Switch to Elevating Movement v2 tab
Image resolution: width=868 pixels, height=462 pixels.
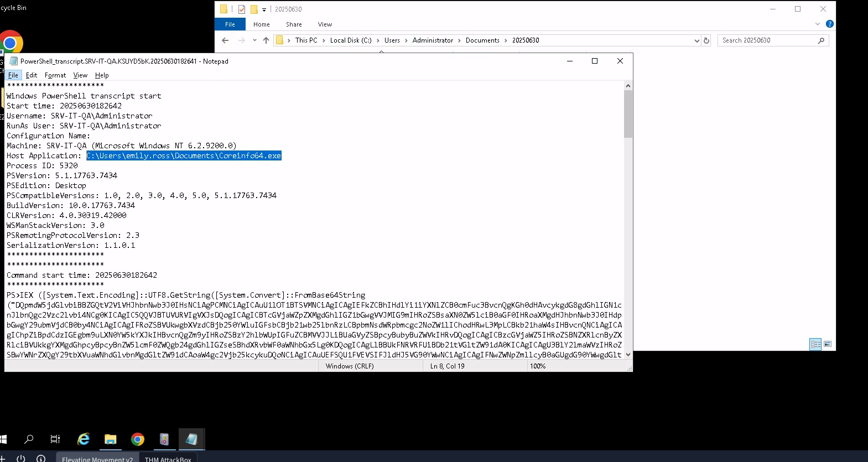[x=97, y=458]
